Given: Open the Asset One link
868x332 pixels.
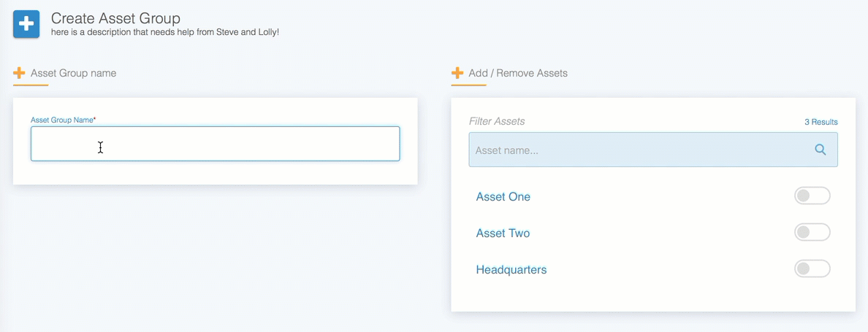Looking at the screenshot, I should tap(503, 197).
